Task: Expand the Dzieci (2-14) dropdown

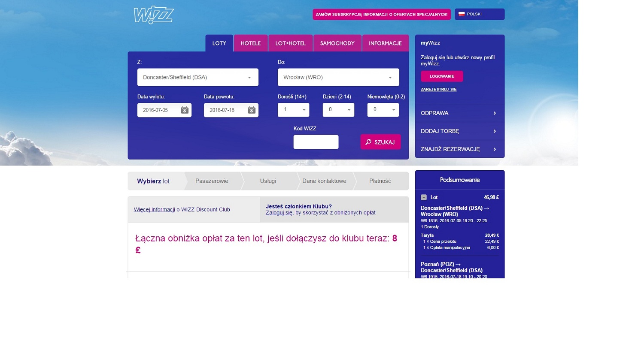Action: pyautogui.click(x=338, y=110)
